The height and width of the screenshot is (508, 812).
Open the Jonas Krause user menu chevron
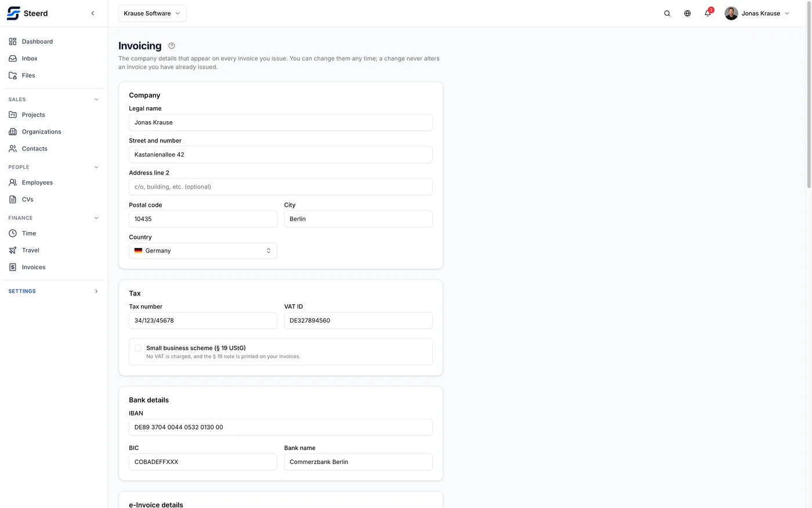click(x=787, y=13)
